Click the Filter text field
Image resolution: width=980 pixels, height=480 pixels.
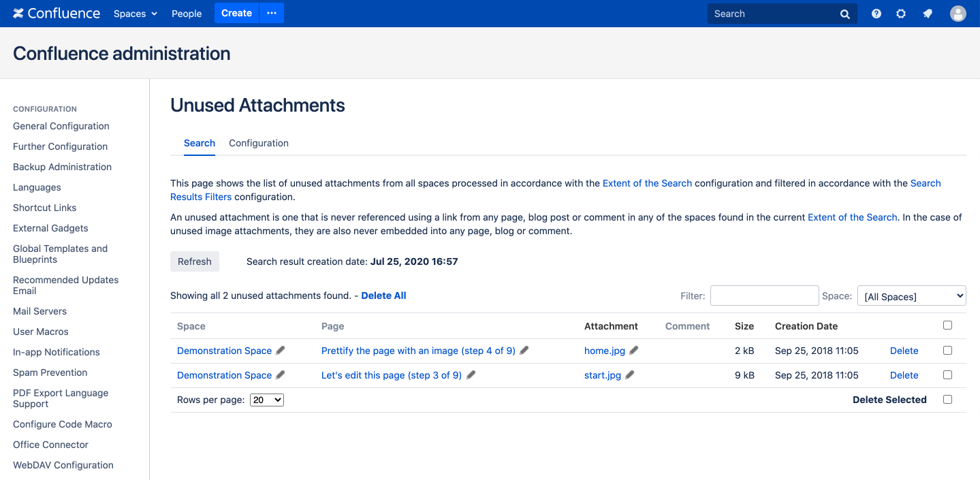pyautogui.click(x=764, y=295)
